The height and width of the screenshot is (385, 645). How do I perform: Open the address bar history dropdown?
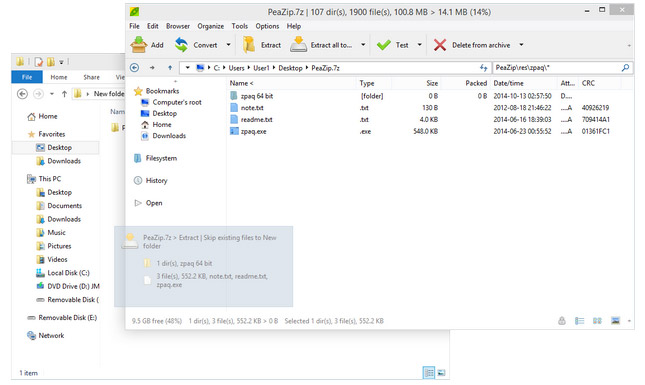(188, 67)
